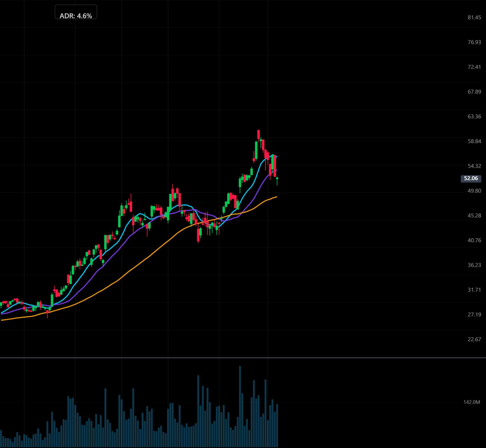The height and width of the screenshot is (448, 486).
Task: Click the 31.71 price axis label
Action: [474, 290]
